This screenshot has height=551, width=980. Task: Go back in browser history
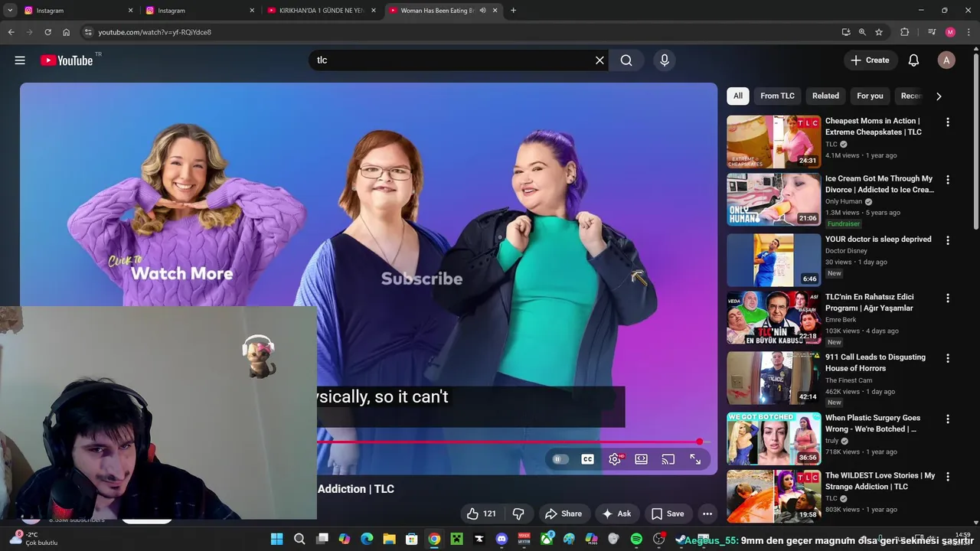(11, 32)
